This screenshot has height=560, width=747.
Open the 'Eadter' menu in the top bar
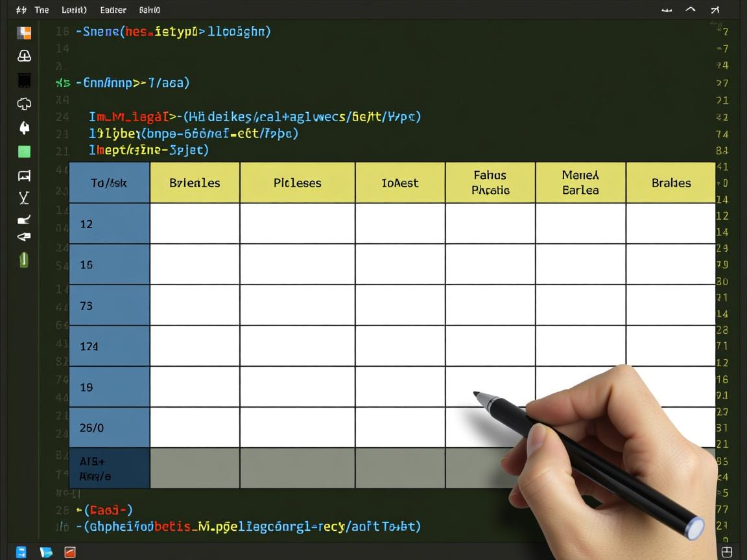pos(113,10)
